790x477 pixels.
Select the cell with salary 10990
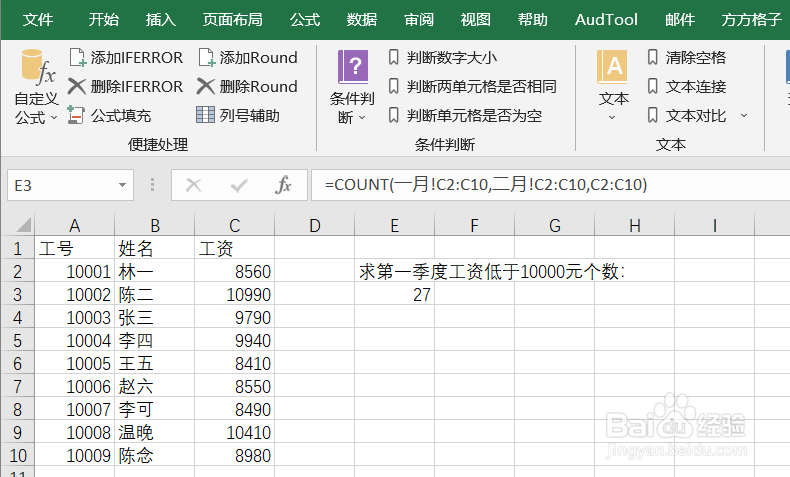[x=235, y=295]
